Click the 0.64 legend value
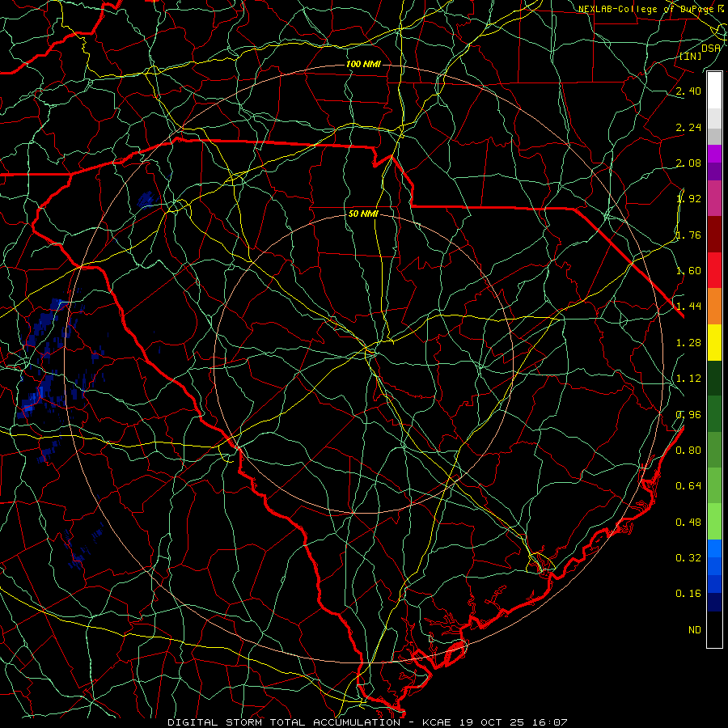Viewport: 728px width, 728px height. [x=688, y=486]
